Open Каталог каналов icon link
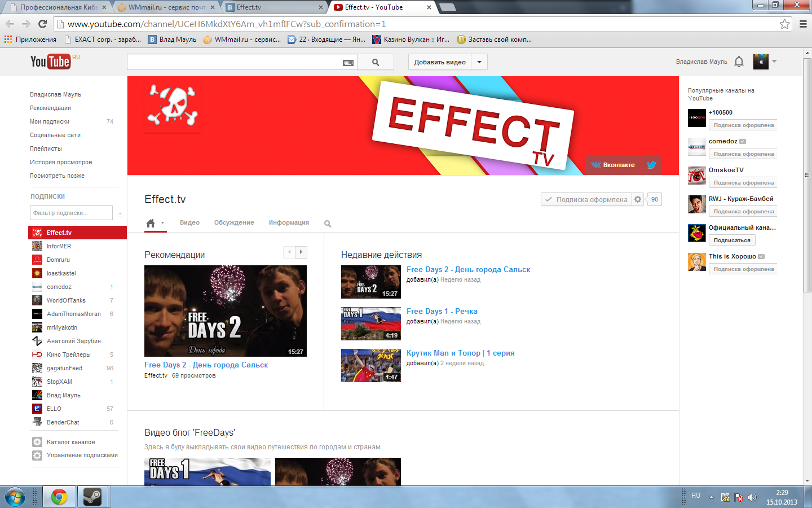 point(37,442)
